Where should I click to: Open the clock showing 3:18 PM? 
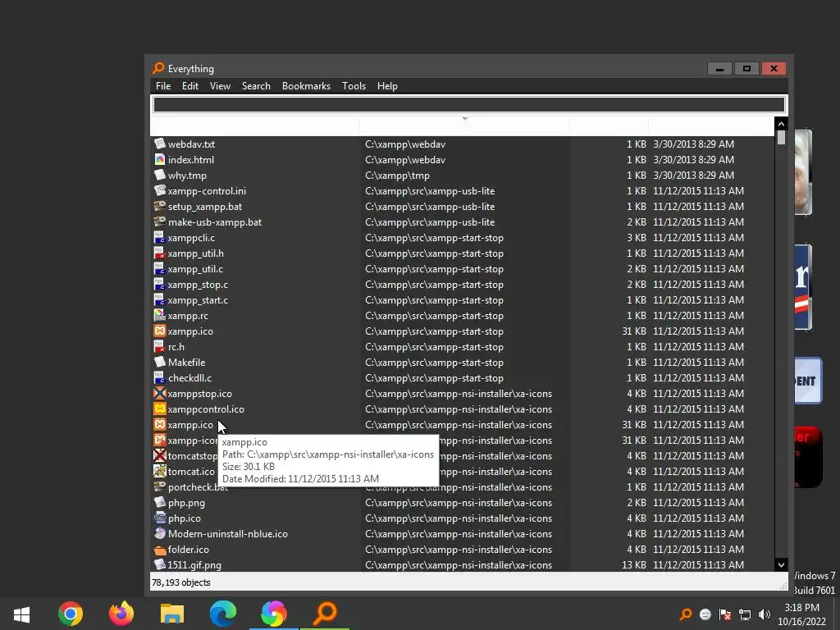coord(801,614)
